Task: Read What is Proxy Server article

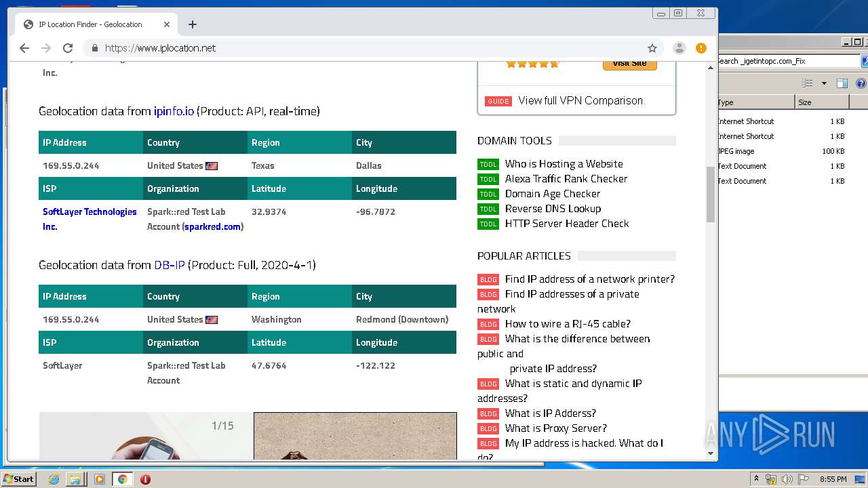Action: [556, 428]
